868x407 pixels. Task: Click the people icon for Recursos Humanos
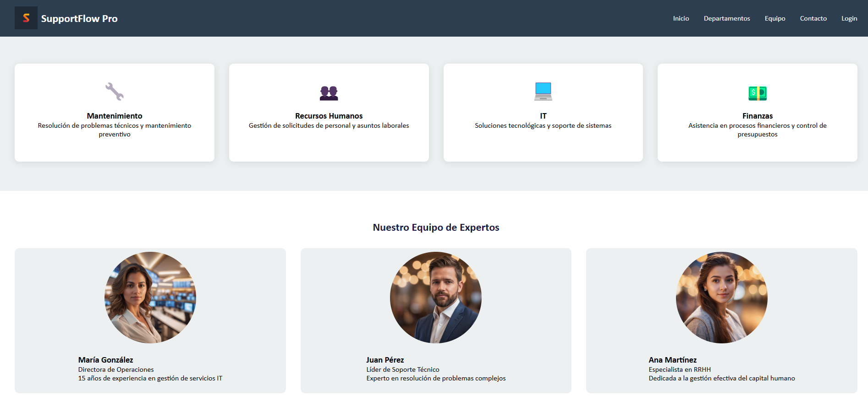(329, 93)
